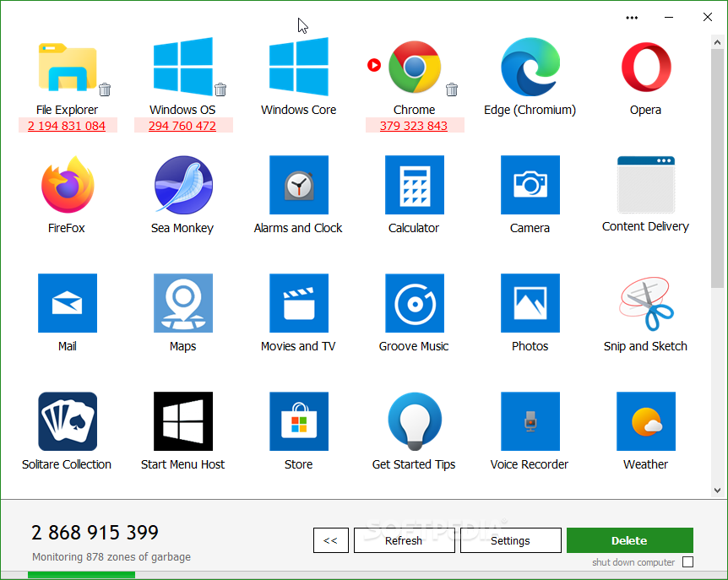Open the Settings button
728x580 pixels.
(511, 540)
